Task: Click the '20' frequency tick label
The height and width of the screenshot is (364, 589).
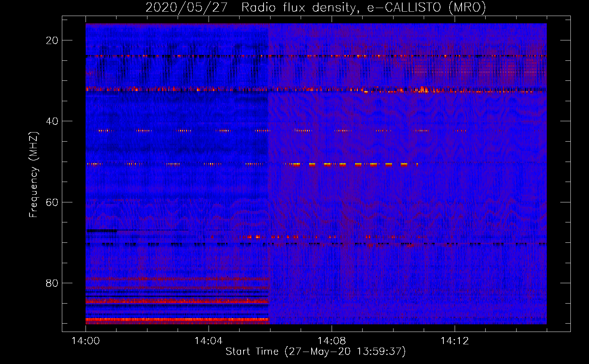Action: tap(52, 40)
